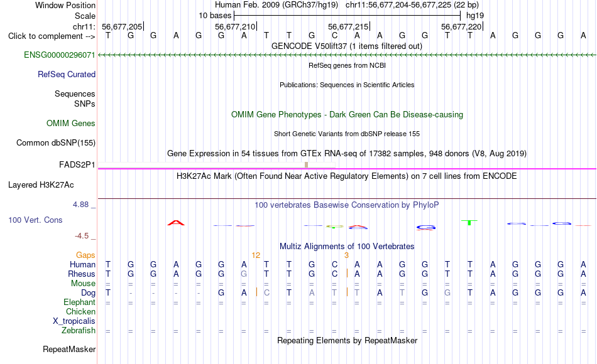The width and height of the screenshot is (597, 364).
Task: Click the 56,677,210 position label
Action: click(235, 26)
